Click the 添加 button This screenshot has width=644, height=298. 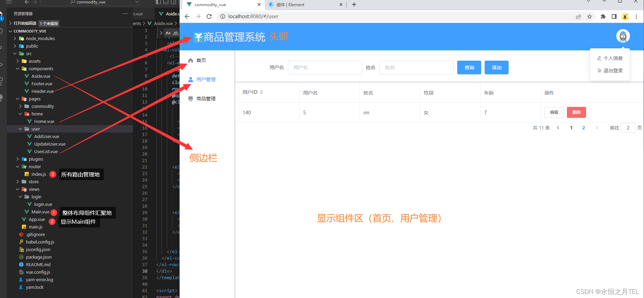pos(497,67)
